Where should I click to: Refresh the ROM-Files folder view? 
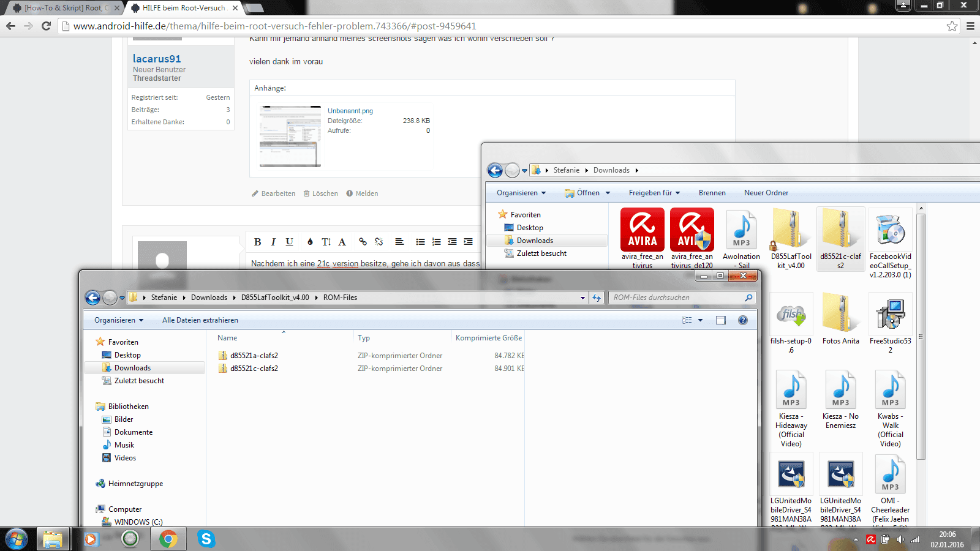pos(597,298)
